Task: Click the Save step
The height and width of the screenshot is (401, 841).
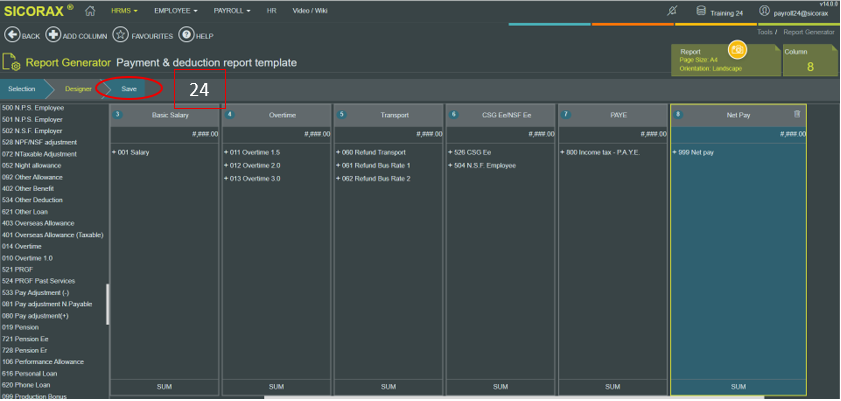Action: click(129, 89)
